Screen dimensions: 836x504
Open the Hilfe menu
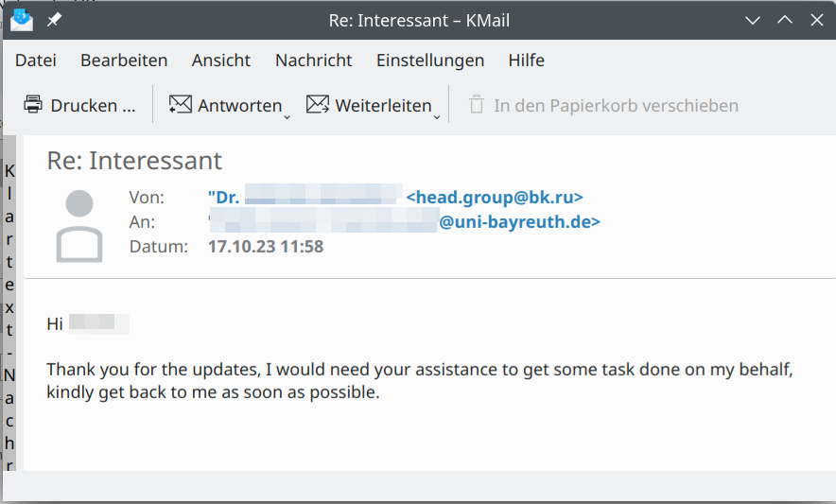click(526, 61)
